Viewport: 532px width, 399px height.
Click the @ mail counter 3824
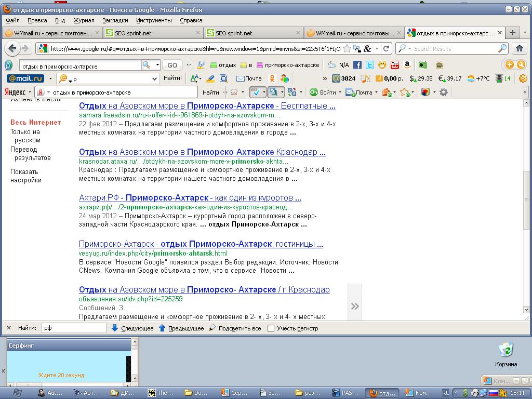coord(344,79)
